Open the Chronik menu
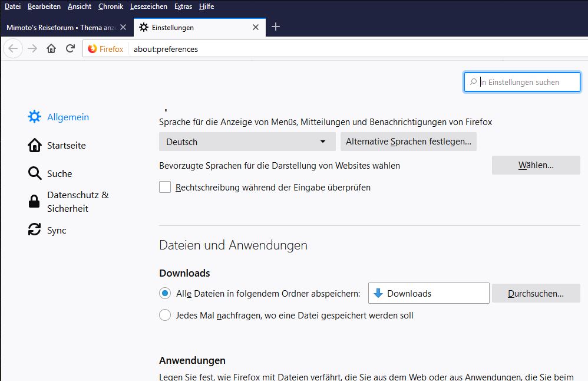 [x=111, y=6]
